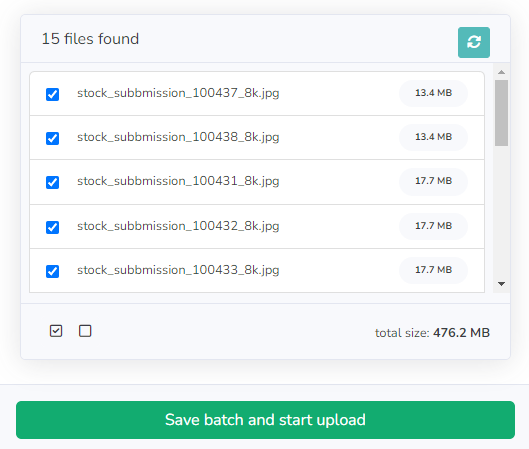Click the 17.7 MB badge of 100431 file

point(433,181)
